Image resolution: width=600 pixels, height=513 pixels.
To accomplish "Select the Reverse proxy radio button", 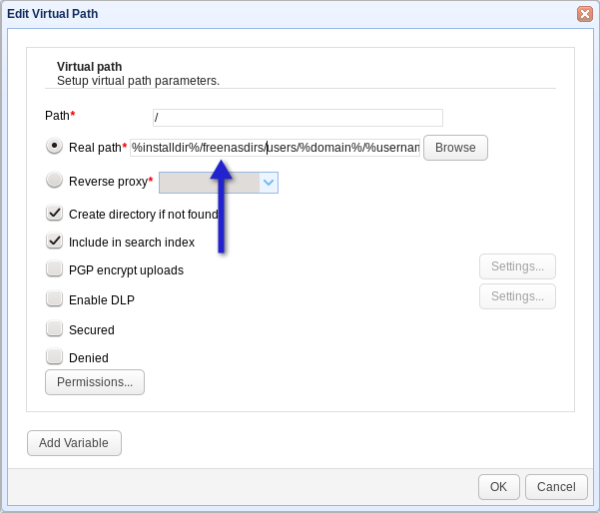I will click(x=54, y=181).
